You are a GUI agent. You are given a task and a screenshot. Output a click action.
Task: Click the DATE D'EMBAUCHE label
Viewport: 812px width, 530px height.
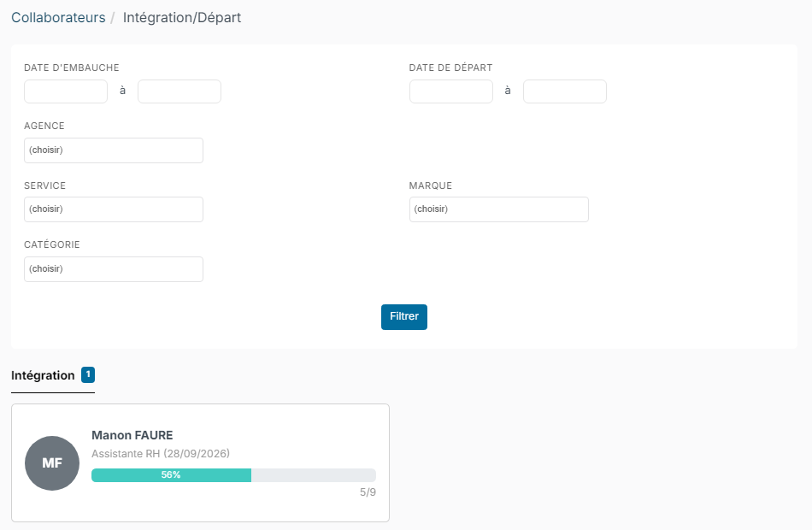pos(72,68)
